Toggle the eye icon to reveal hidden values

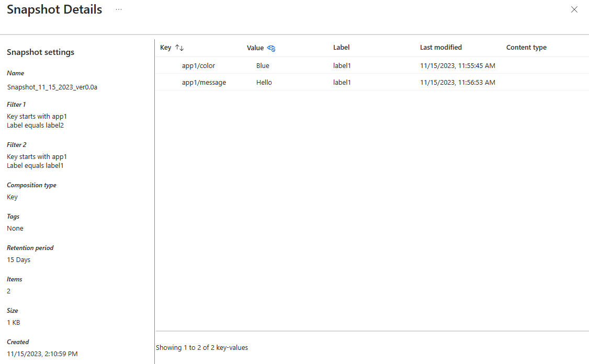pos(271,48)
